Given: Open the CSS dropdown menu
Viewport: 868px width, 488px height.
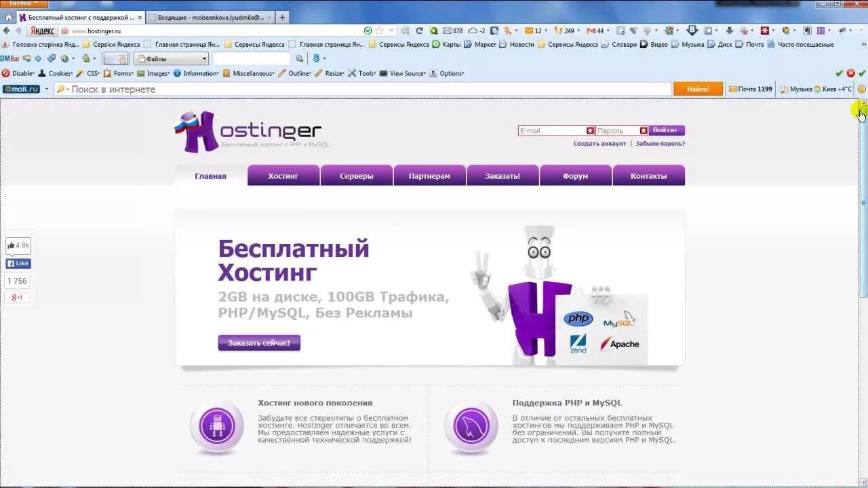Looking at the screenshot, I should (x=88, y=73).
